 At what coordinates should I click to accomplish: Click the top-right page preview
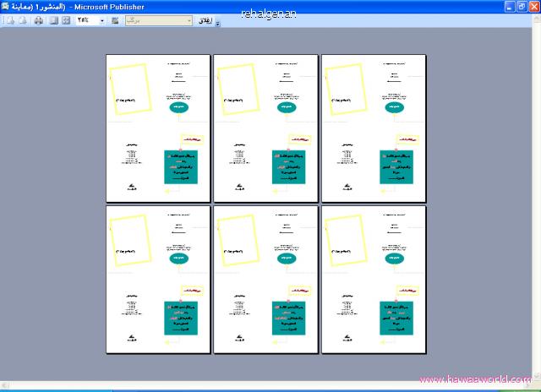tap(374, 127)
